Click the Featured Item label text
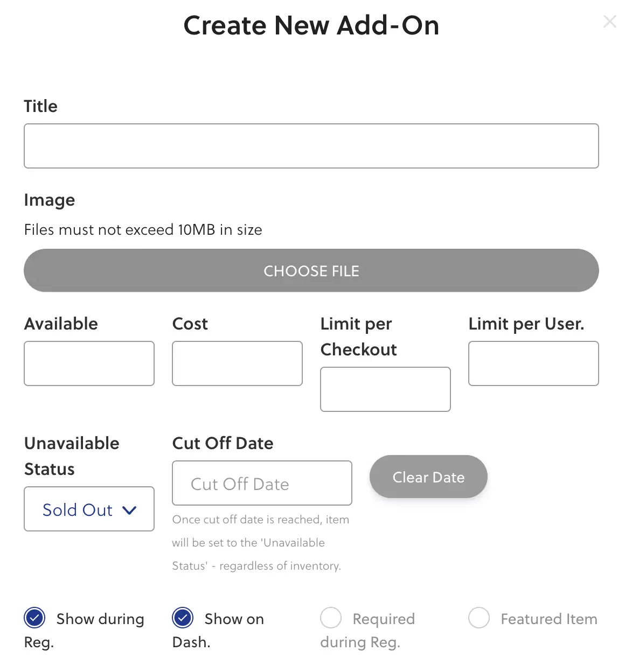625x672 pixels. coord(549,619)
